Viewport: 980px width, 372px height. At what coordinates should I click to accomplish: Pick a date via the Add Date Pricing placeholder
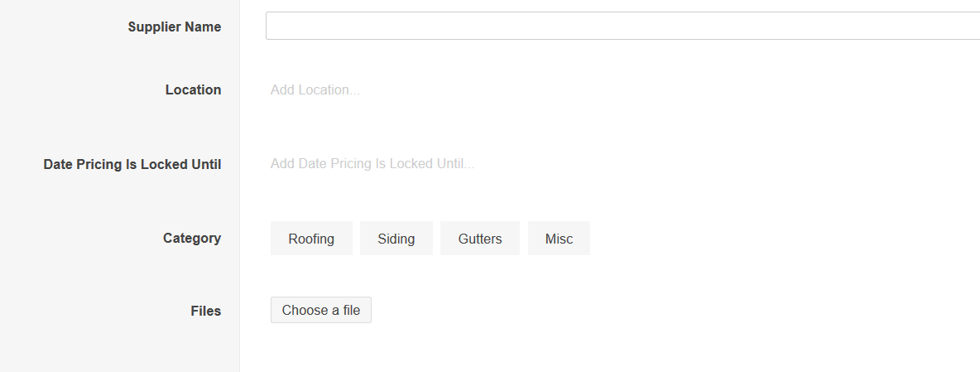[x=372, y=163]
